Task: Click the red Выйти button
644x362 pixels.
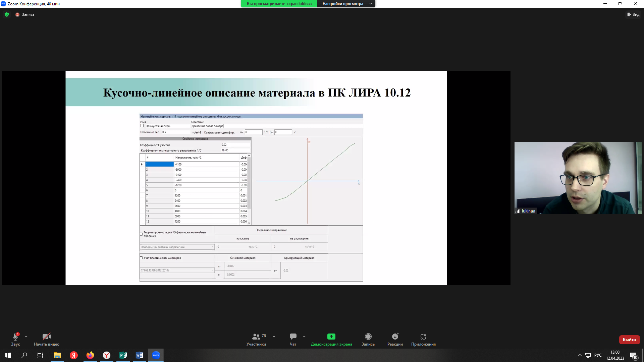Action: click(629, 340)
